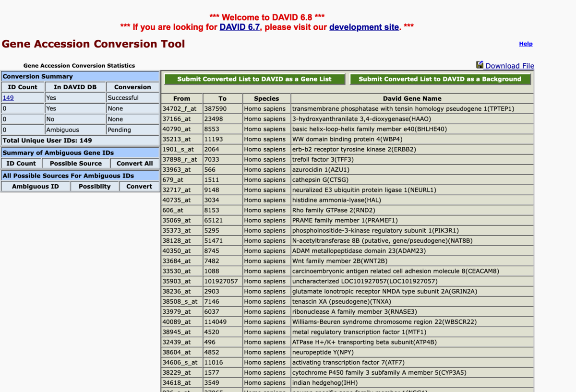Click the gene name metal regulatory transcription factor 1(MTF1)
The height and width of the screenshot is (392, 576).
click(359, 332)
